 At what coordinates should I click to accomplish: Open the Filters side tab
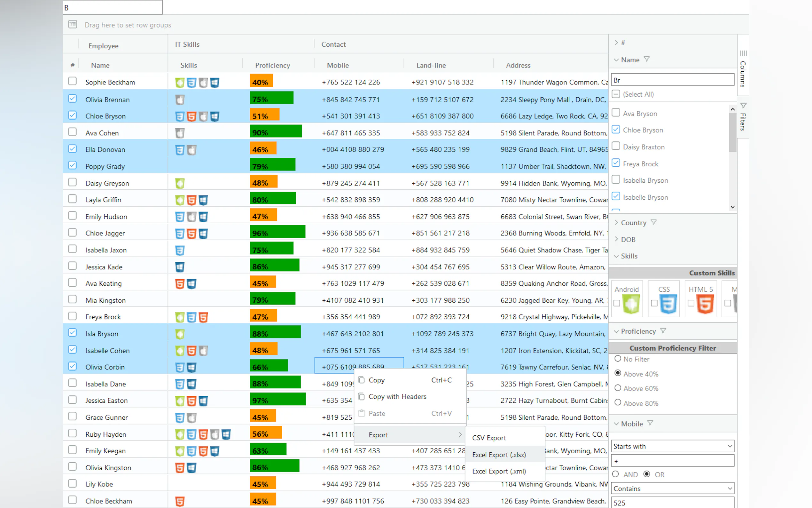pyautogui.click(x=743, y=117)
